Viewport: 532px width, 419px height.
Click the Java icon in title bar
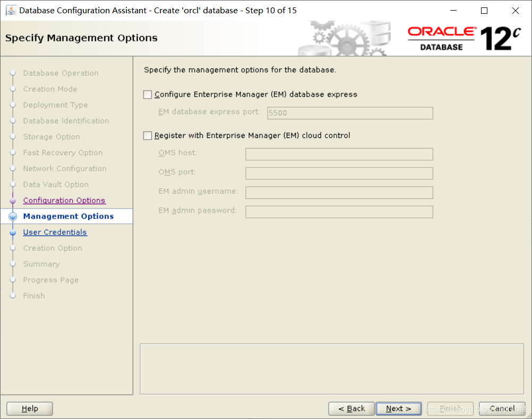[11, 11]
